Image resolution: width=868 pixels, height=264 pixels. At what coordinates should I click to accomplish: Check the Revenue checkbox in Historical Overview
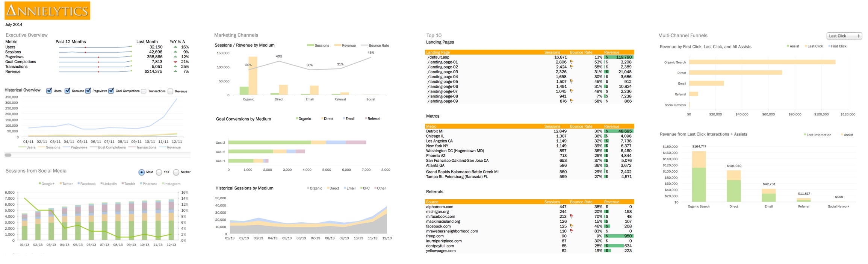[170, 91]
